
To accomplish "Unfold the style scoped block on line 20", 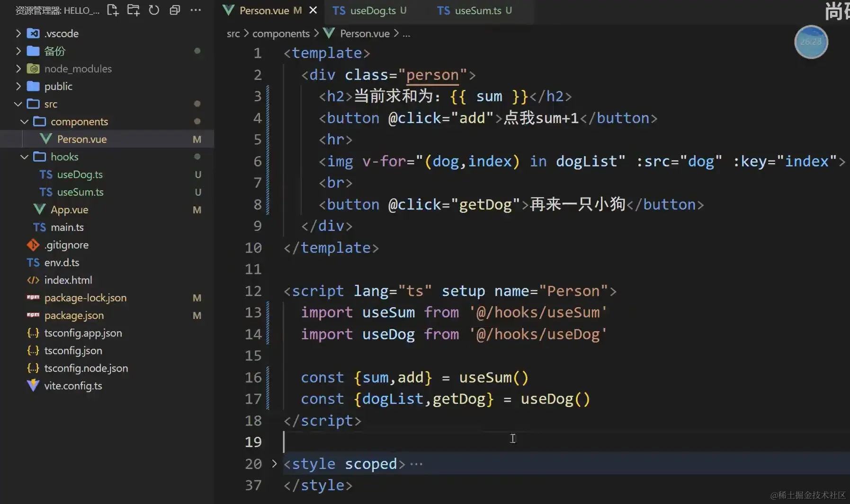I will (x=274, y=464).
